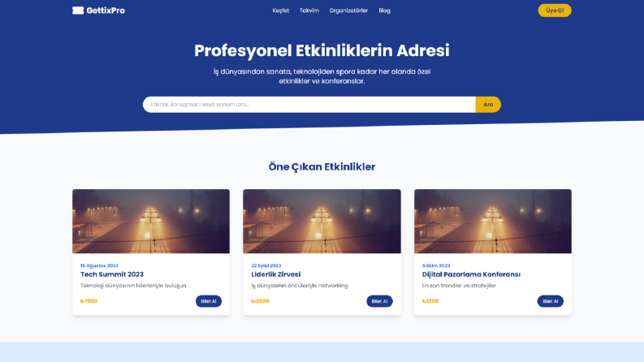644x362 pixels.
Task: Open the Keşfet menu item
Action: coord(280,11)
